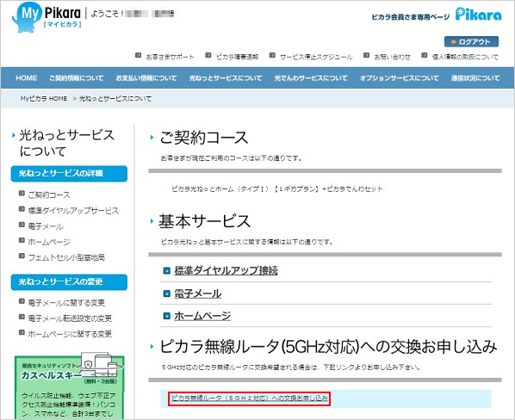Click arrow icon beside main 電子メール link

coord(167,293)
